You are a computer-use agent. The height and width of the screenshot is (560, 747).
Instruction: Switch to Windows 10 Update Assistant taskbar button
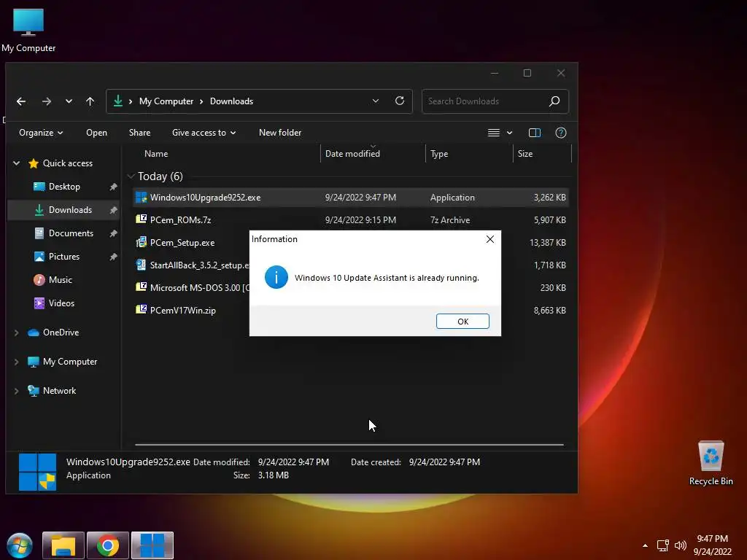click(x=152, y=545)
